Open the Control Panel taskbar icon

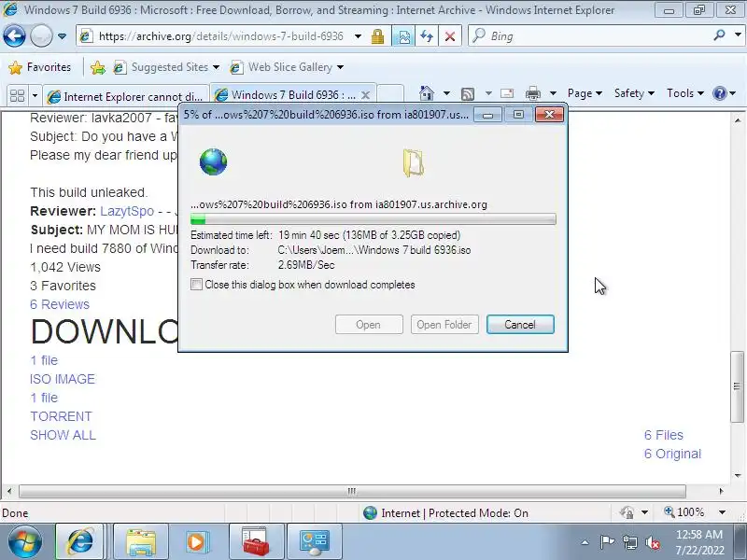[314, 542]
